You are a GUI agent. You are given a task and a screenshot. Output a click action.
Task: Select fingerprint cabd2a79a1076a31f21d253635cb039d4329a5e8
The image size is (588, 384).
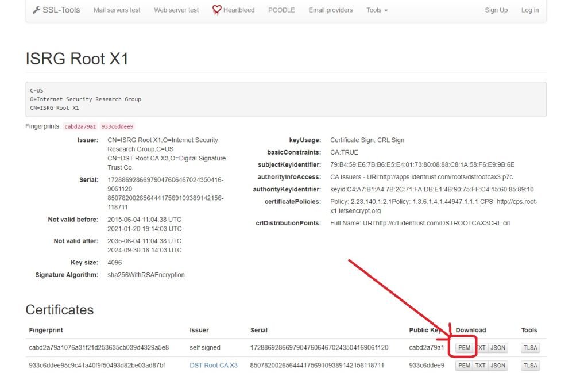tap(99, 348)
